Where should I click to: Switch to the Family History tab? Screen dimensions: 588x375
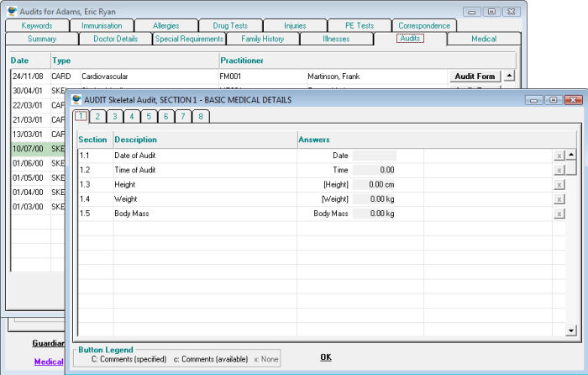point(262,39)
